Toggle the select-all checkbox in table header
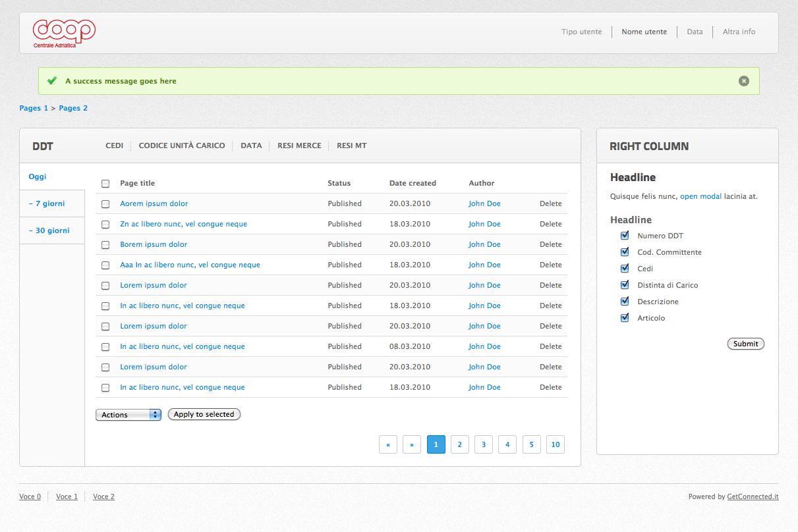This screenshot has width=798, height=532. coord(105,184)
